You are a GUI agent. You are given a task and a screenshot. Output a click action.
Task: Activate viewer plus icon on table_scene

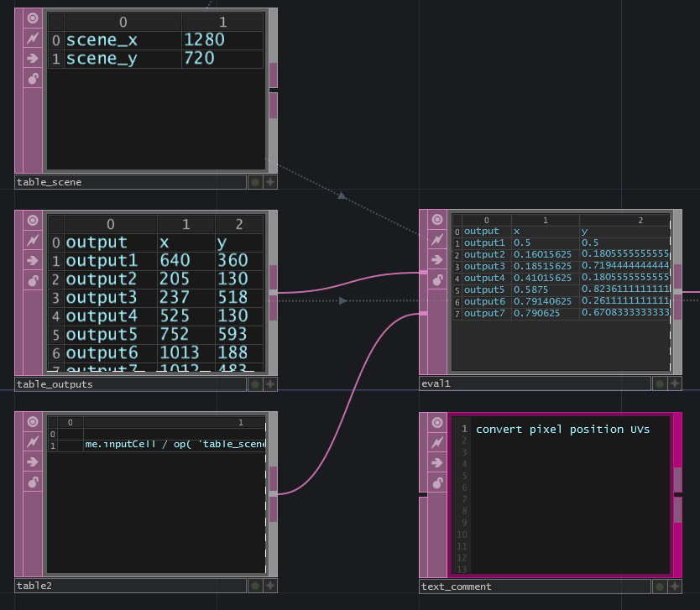pyautogui.click(x=270, y=182)
